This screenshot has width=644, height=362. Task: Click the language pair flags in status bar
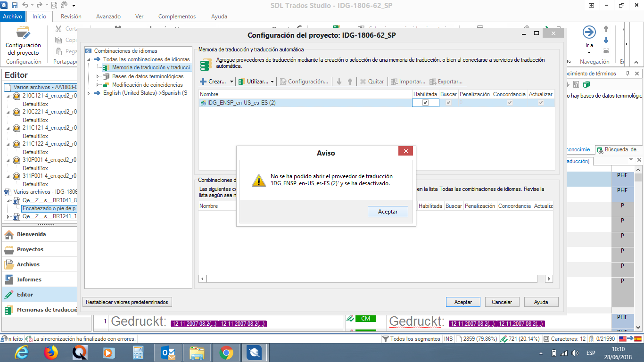coord(630,339)
